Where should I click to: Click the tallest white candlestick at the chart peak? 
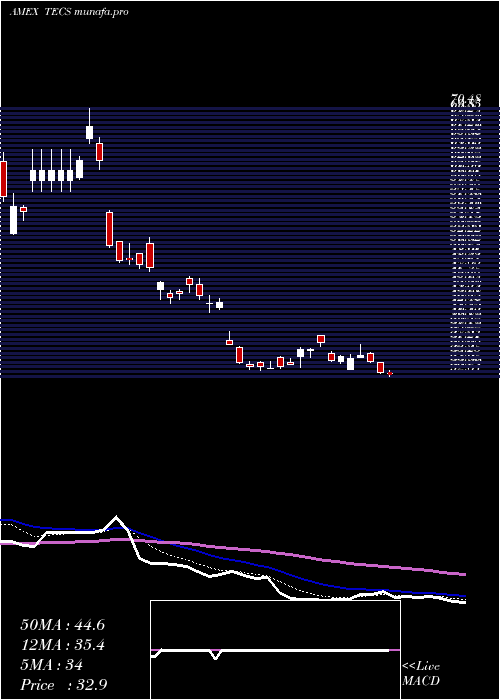click(x=89, y=132)
